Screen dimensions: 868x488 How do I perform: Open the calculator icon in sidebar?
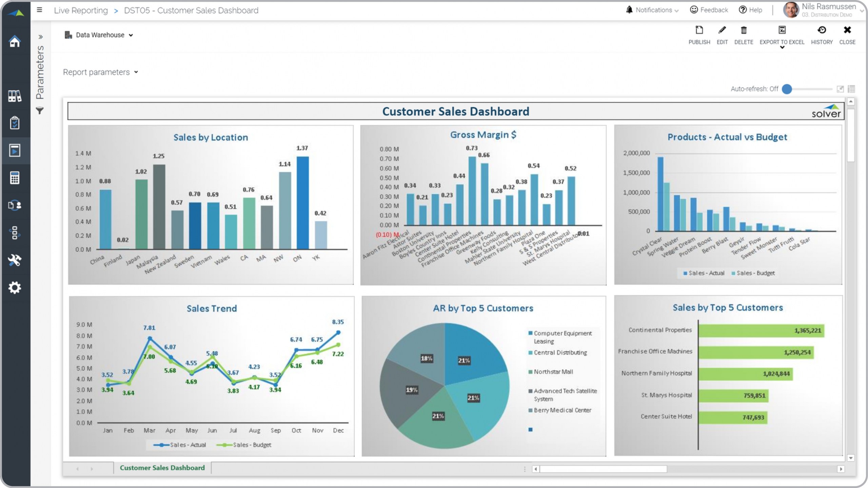coord(15,178)
